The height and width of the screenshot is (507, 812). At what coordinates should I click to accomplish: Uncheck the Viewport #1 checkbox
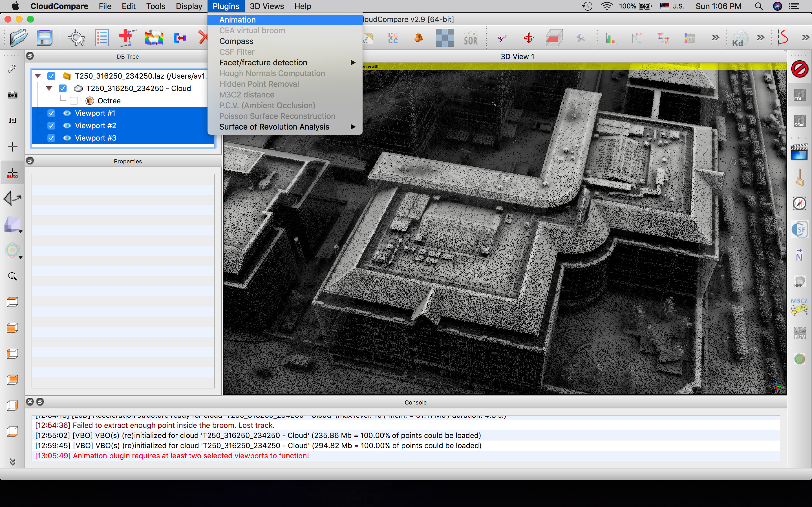(51, 113)
